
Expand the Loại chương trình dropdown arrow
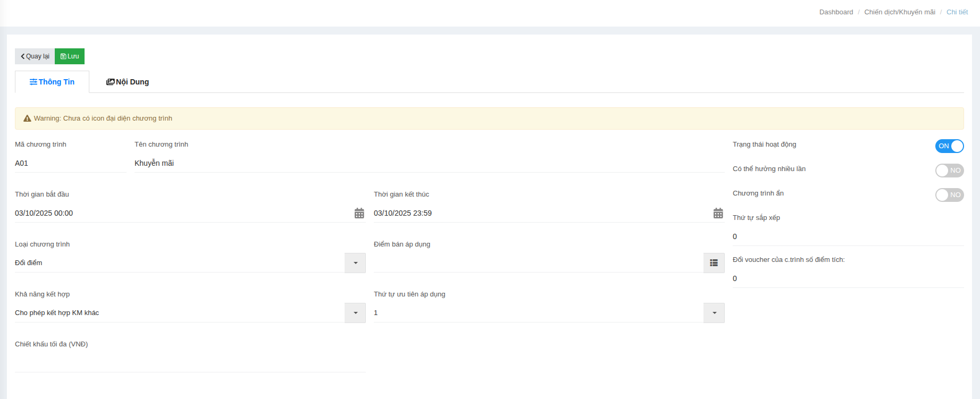point(355,263)
